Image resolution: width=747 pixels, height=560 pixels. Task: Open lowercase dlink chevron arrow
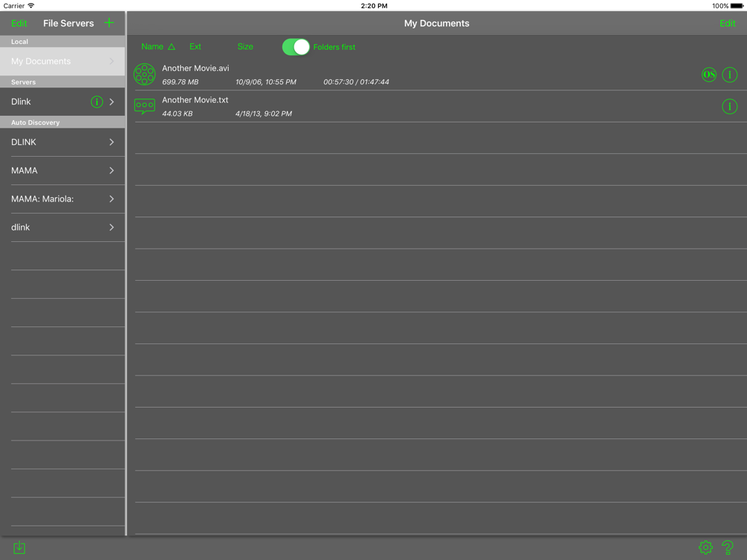pos(111,228)
